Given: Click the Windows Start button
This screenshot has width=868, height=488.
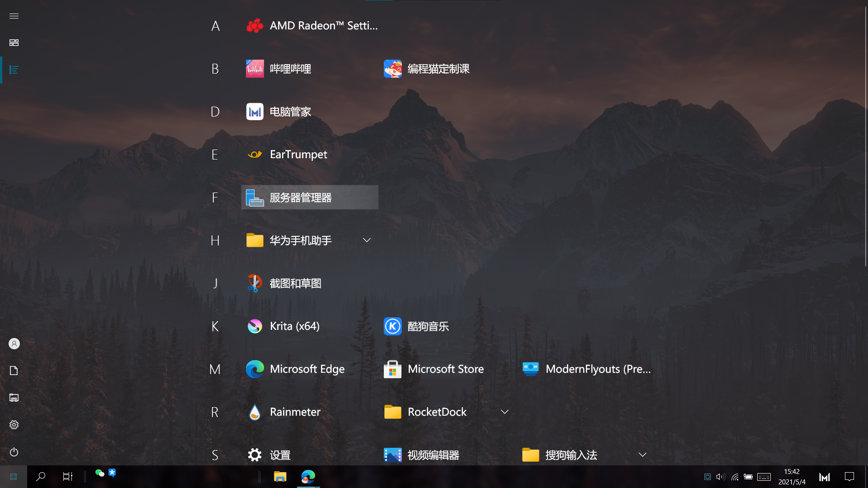Looking at the screenshot, I should (x=14, y=477).
